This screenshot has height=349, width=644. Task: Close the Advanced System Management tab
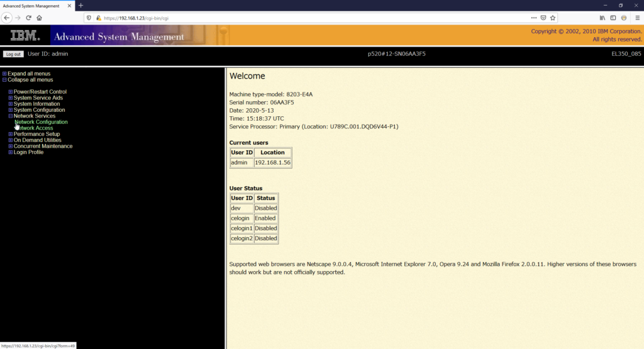[69, 6]
